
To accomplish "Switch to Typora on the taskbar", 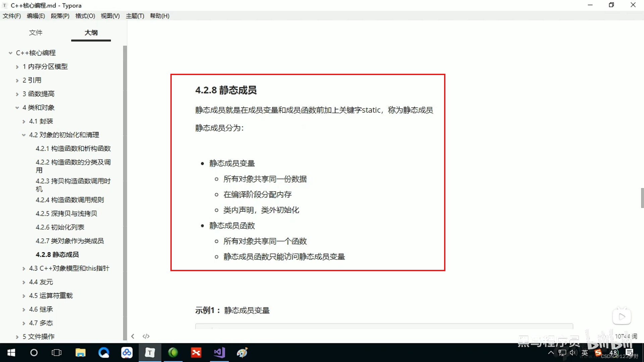I will pyautogui.click(x=150, y=353).
